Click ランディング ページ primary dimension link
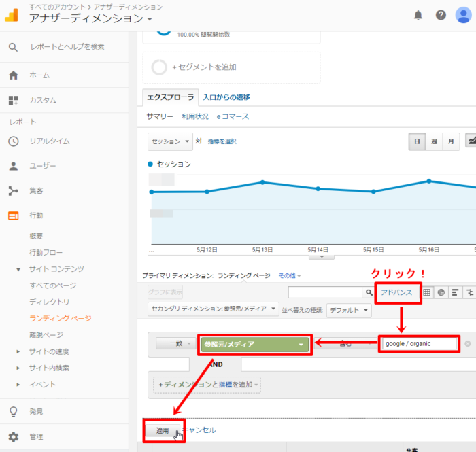Viewport: 476px width, 452px height. click(243, 275)
